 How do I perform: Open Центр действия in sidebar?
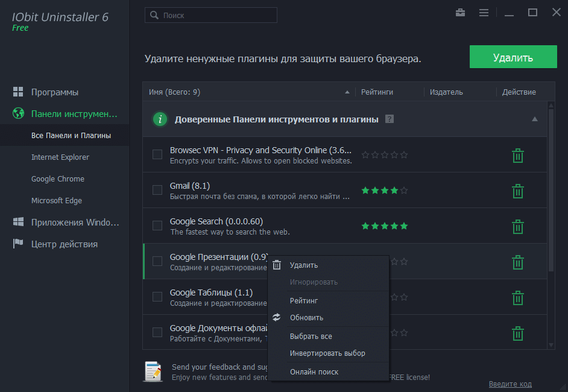point(65,244)
